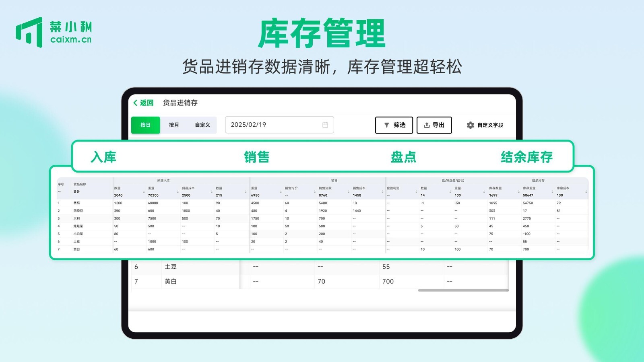Open 自定义字段 via the gear icon

coord(470,125)
